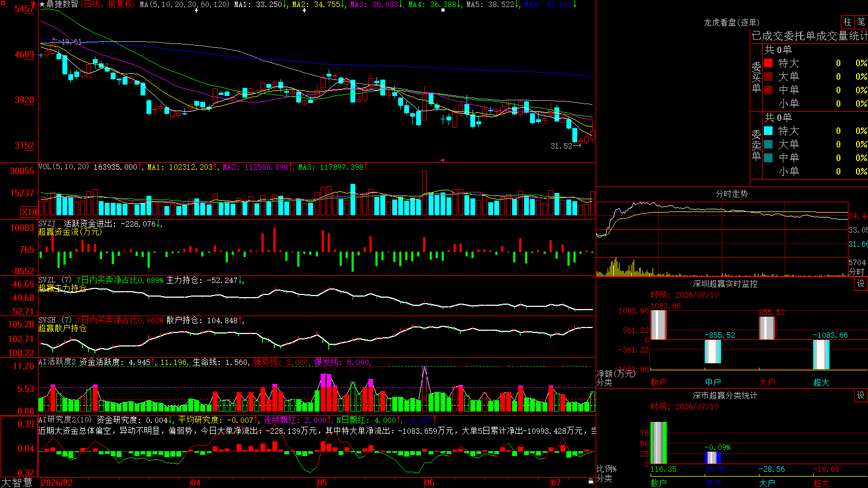Click the red question mark help icon
Image resolution: width=868 pixels, height=488 pixels.
coord(33,5)
